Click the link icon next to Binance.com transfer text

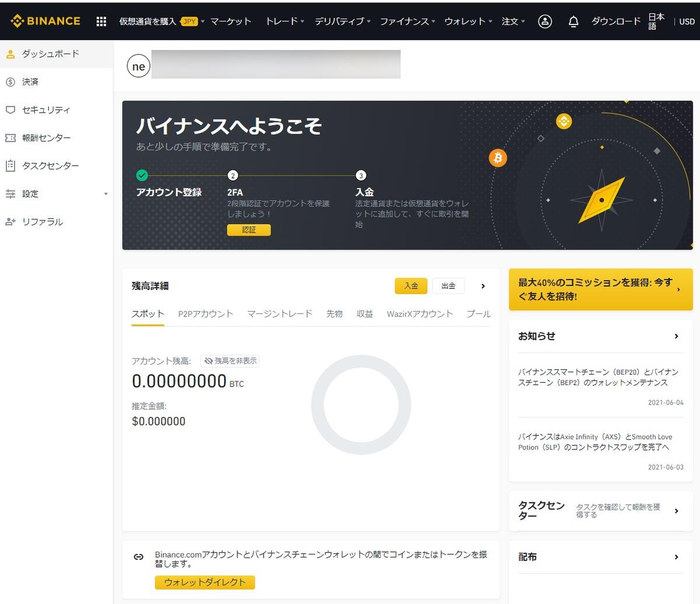tap(138, 556)
